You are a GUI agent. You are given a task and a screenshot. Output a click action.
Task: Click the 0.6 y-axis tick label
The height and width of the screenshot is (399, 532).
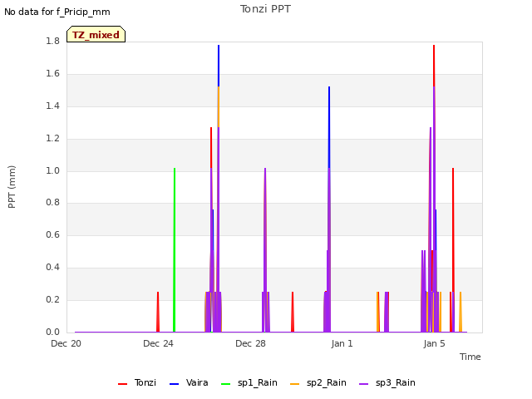pos(52,234)
